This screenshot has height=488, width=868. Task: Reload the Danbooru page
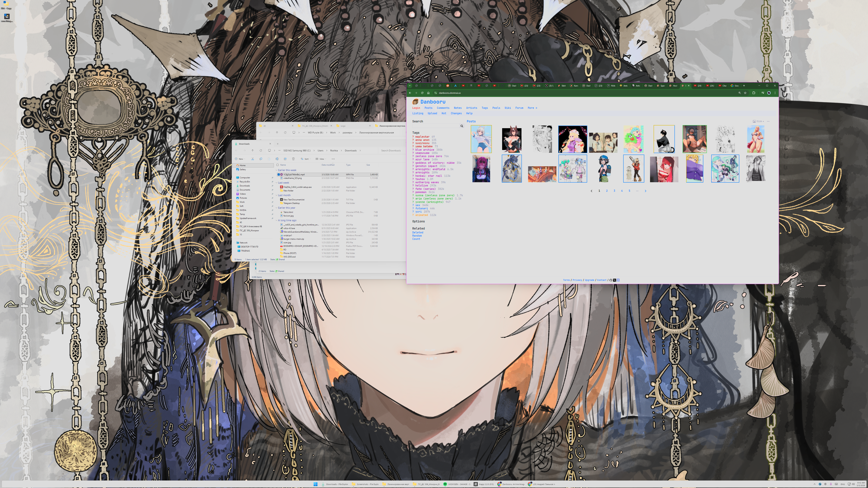click(422, 93)
